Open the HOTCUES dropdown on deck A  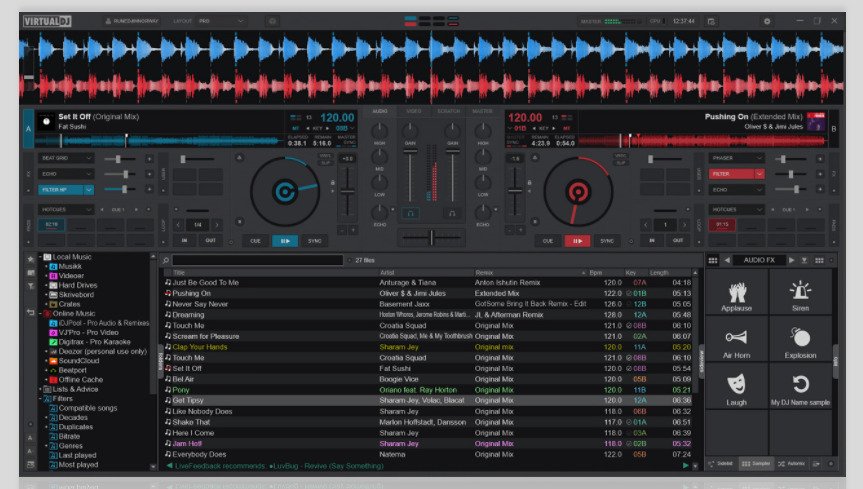point(65,210)
